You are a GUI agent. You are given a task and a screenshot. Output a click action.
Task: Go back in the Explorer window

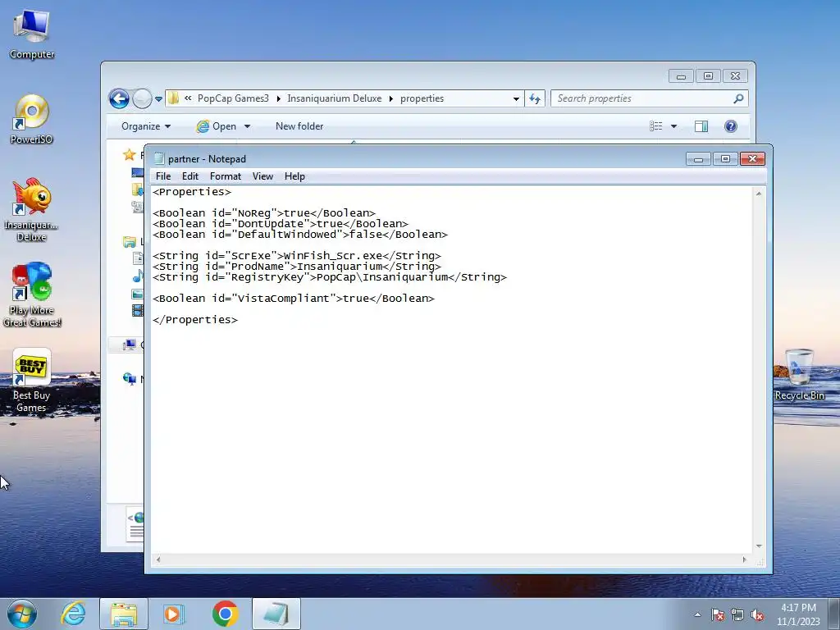click(119, 98)
